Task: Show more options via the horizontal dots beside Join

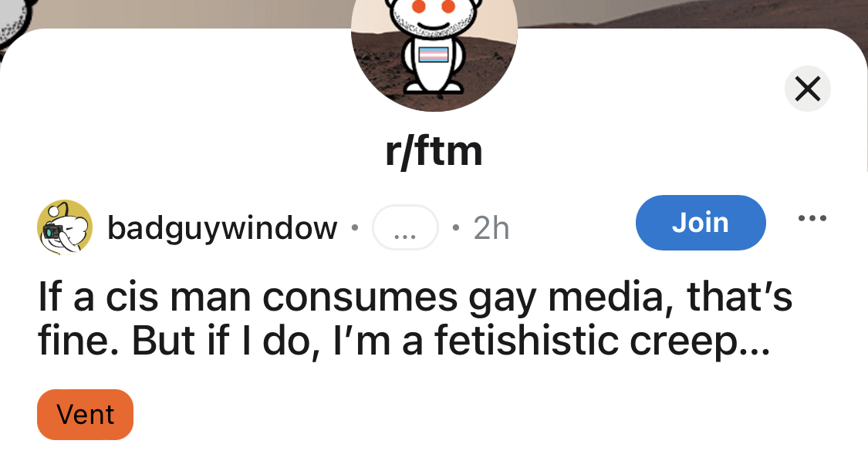Action: tap(812, 218)
